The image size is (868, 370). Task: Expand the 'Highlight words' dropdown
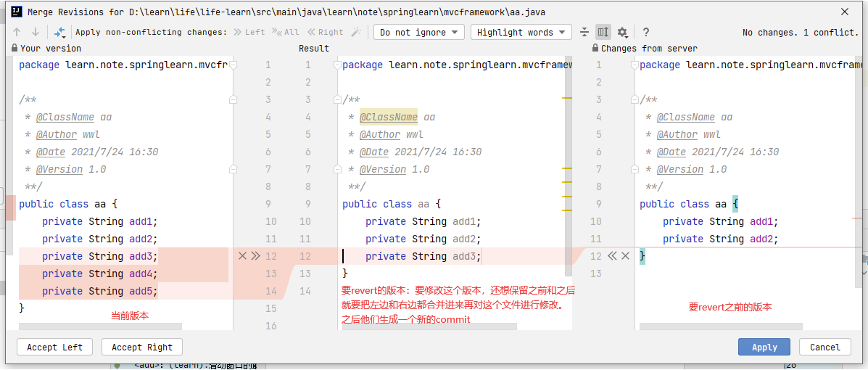tap(521, 32)
